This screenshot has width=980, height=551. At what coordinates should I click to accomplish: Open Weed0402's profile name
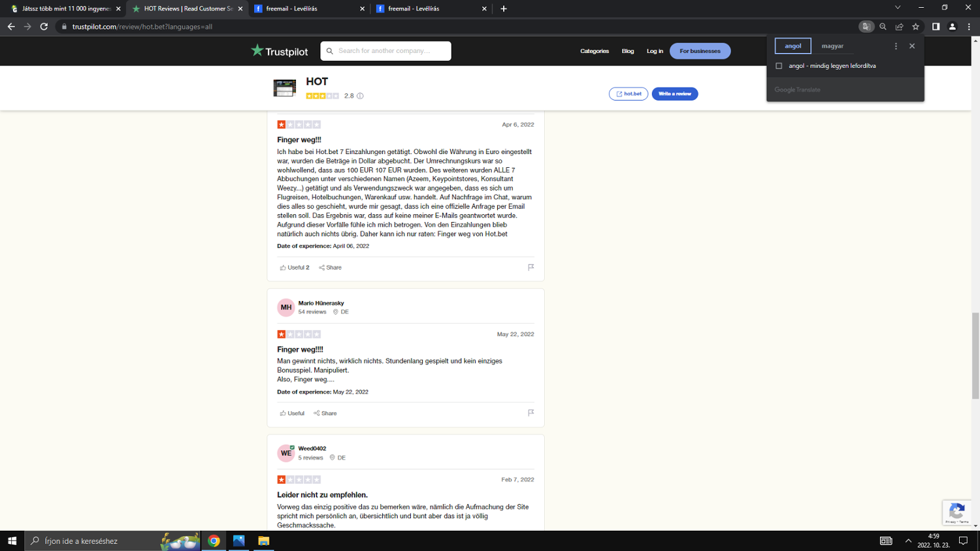312,449
